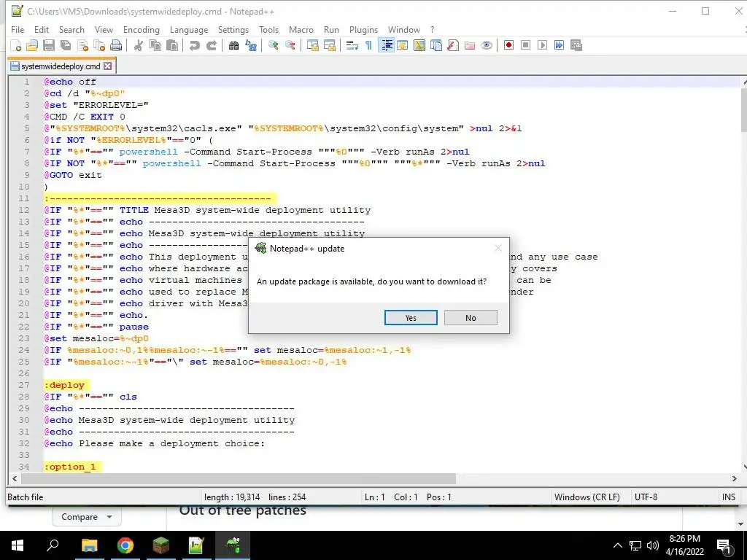Print the document via toolbar icon
The image size is (747, 560).
pyautogui.click(x=116, y=45)
